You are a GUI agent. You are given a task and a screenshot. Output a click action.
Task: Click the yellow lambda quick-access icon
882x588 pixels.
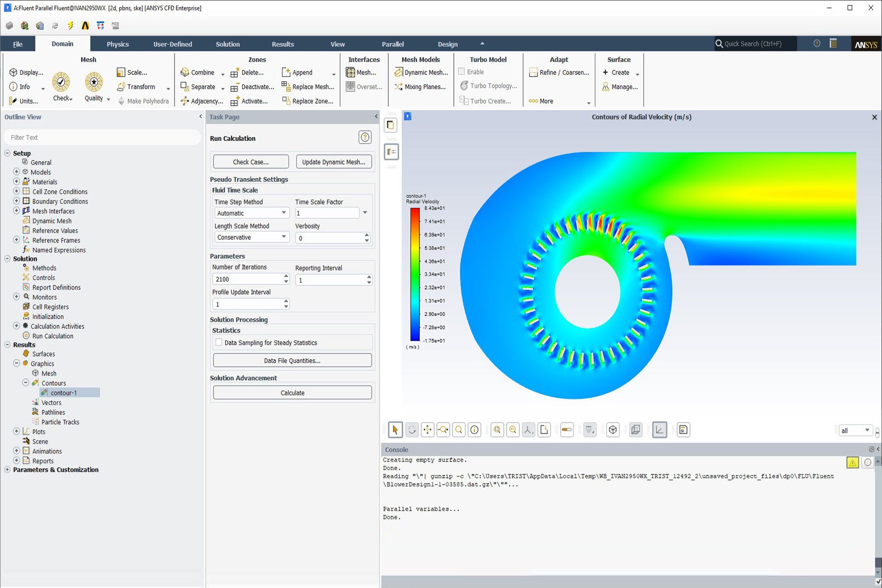click(85, 26)
